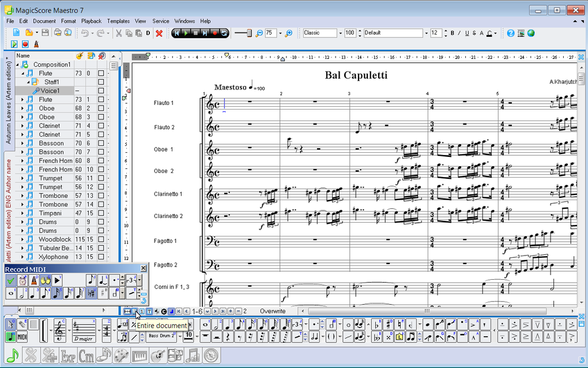Open the piano keyboard tab

click(x=140, y=355)
